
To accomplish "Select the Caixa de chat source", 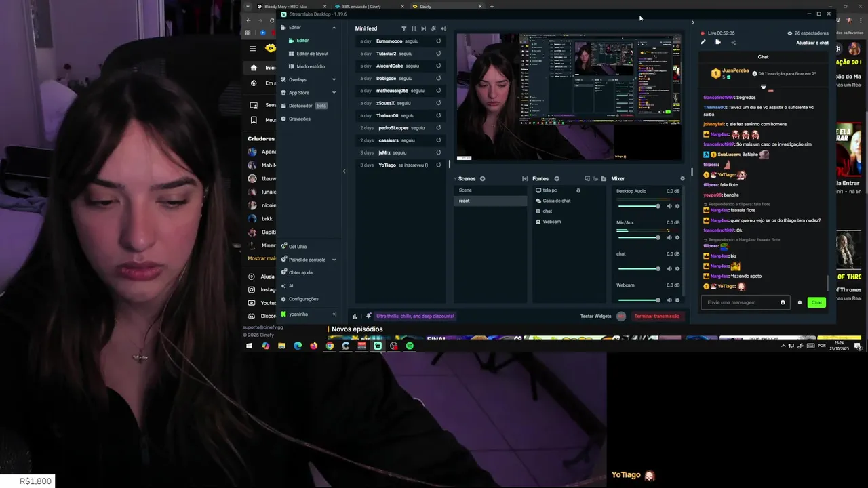I will [x=556, y=201].
